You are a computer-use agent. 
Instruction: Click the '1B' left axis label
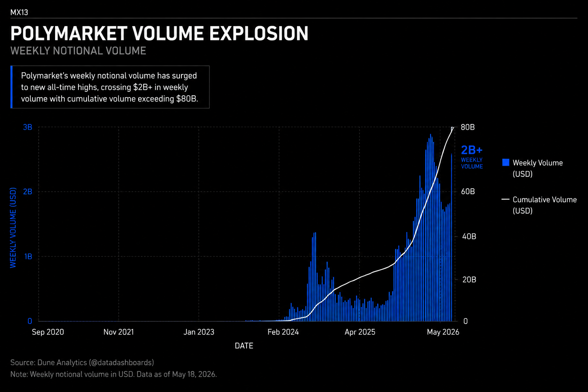tap(28, 256)
